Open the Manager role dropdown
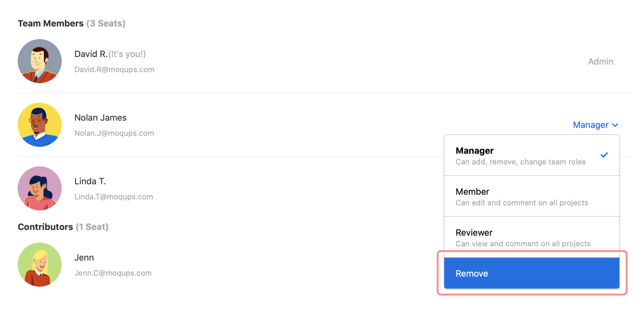This screenshot has height=321, width=644. [x=590, y=125]
